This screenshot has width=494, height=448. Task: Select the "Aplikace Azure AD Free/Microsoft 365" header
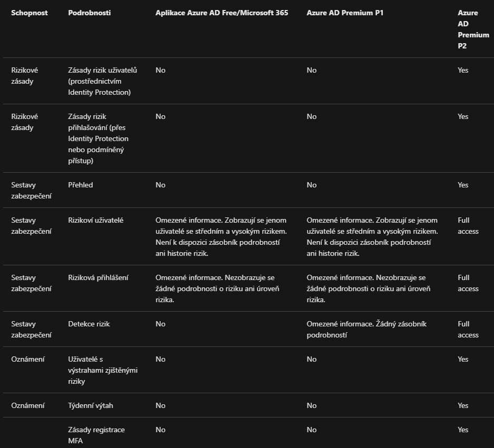click(222, 13)
